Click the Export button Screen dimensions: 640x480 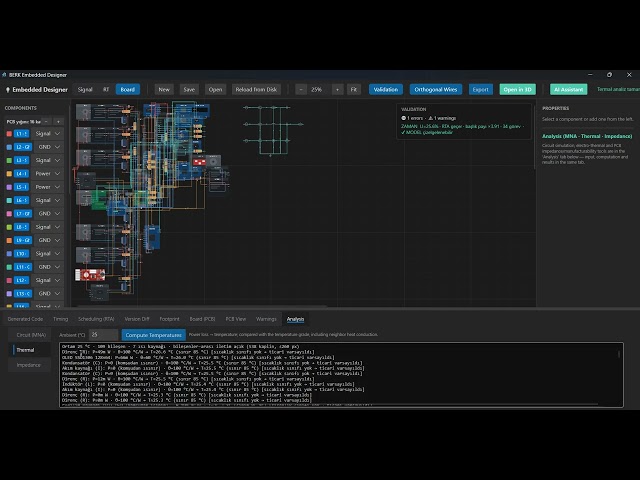click(480, 89)
